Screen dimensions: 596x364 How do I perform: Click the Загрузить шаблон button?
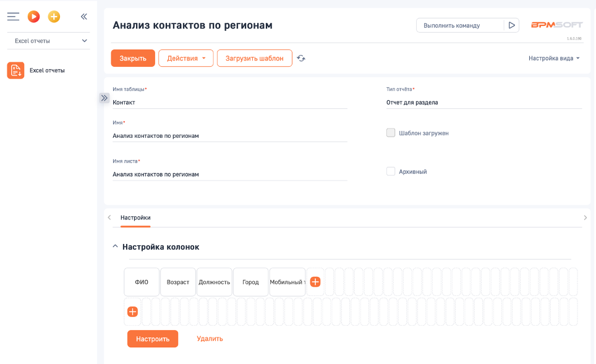coord(255,58)
